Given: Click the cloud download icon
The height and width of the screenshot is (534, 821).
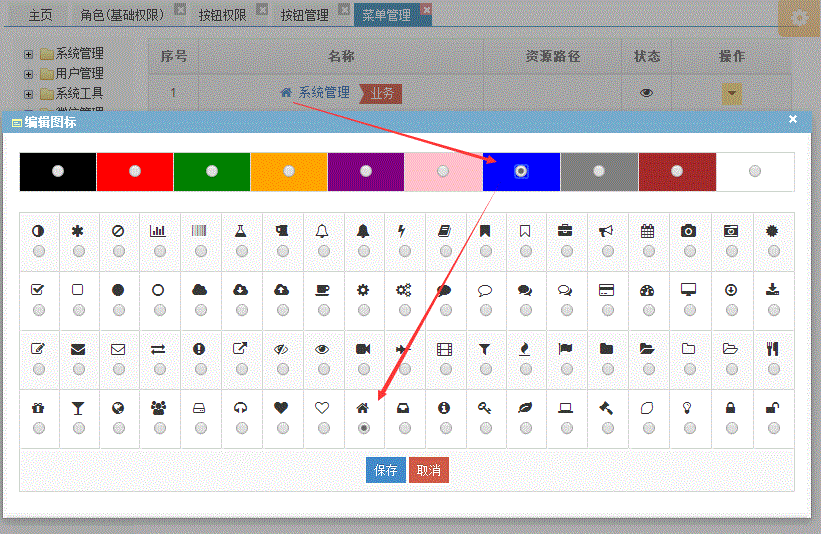Looking at the screenshot, I should point(240,290).
